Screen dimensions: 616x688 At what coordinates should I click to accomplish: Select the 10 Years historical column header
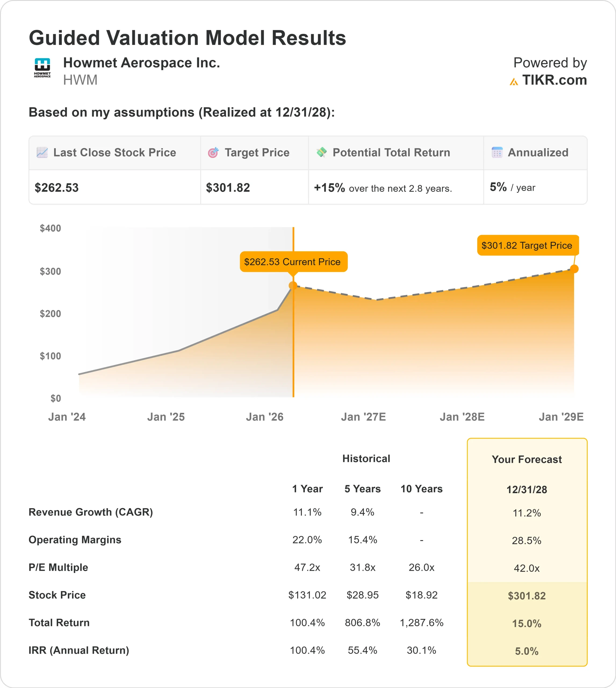[422, 489]
